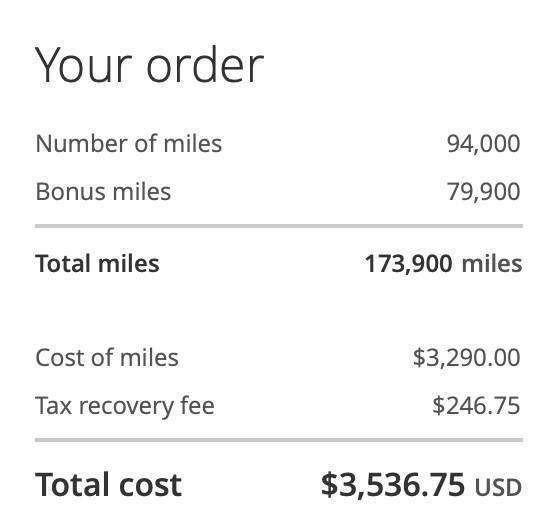Click the word "order" in the heading
552x532 pixels.
coord(205,66)
